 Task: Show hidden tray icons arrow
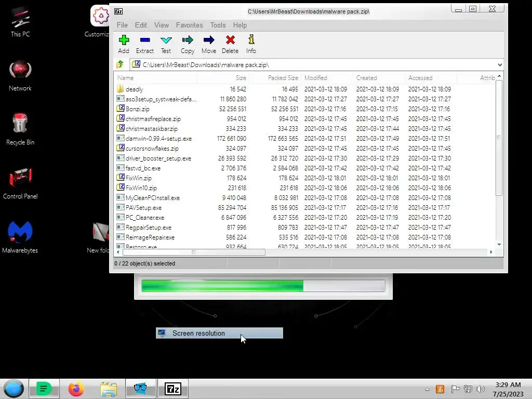(x=427, y=389)
